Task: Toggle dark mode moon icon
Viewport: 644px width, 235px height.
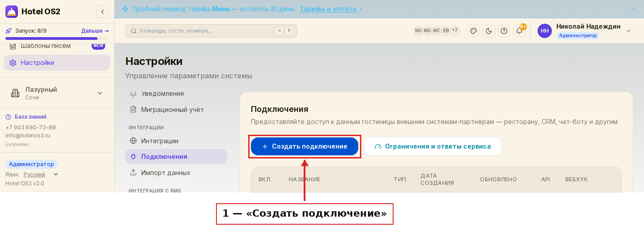Action: 489,31
